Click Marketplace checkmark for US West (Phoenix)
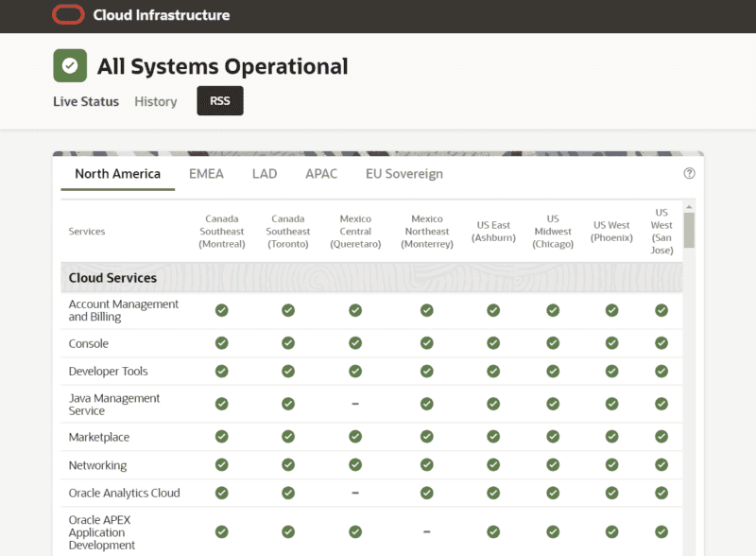Viewport: 756px width, 556px height. pyautogui.click(x=611, y=437)
